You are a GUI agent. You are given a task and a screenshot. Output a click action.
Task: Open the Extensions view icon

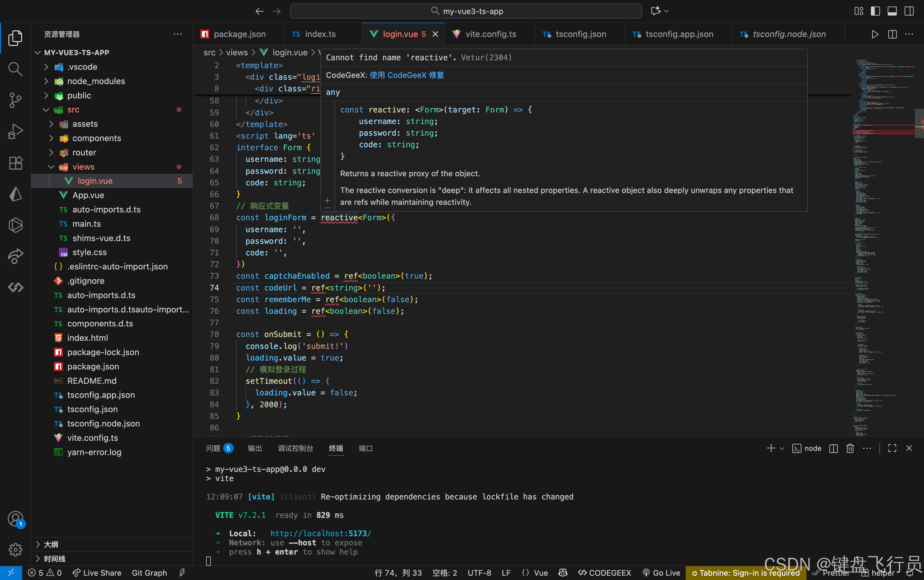click(15, 163)
